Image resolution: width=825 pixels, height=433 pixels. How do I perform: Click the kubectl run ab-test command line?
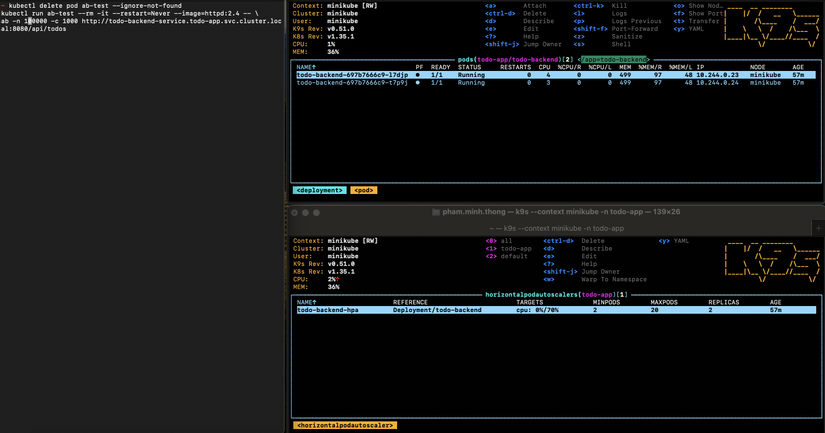129,14
